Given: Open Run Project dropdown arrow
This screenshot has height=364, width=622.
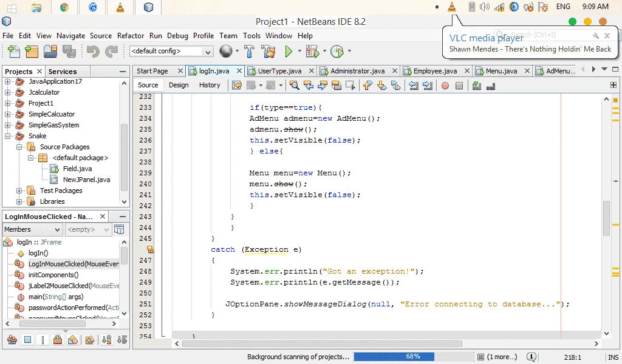Looking at the screenshot, I should 299,51.
